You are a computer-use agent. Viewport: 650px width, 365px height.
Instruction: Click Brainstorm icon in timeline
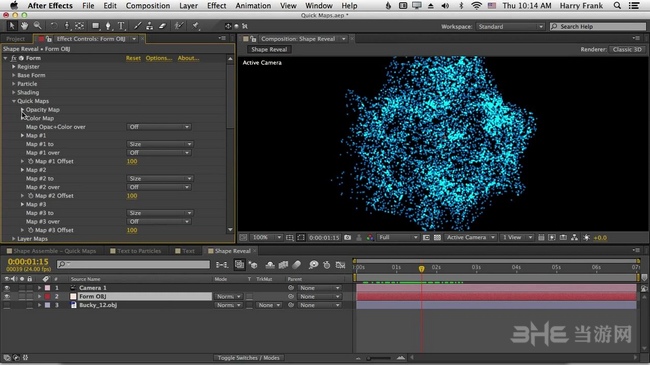(x=313, y=265)
